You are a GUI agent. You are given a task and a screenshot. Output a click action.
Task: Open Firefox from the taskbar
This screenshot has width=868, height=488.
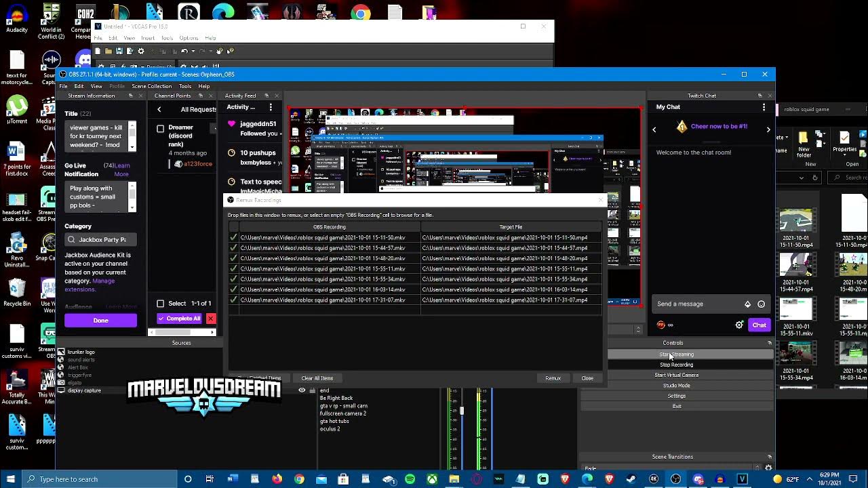click(x=277, y=479)
